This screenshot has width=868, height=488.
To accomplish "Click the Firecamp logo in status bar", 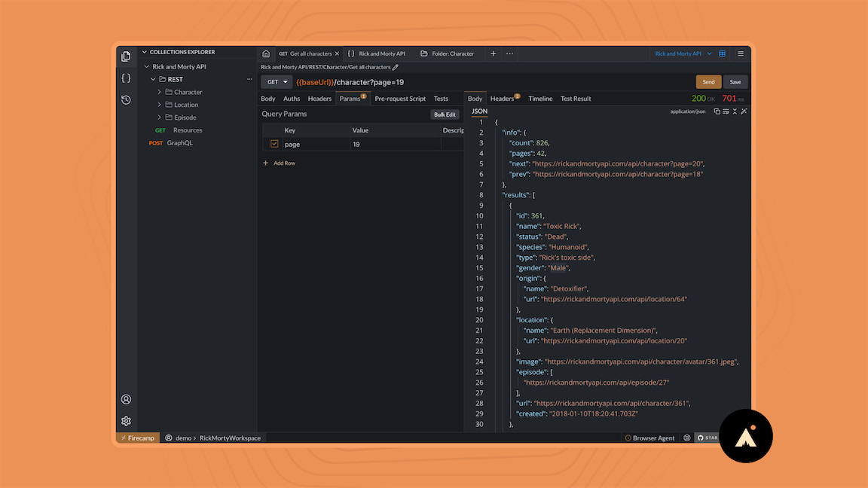I will click(138, 438).
